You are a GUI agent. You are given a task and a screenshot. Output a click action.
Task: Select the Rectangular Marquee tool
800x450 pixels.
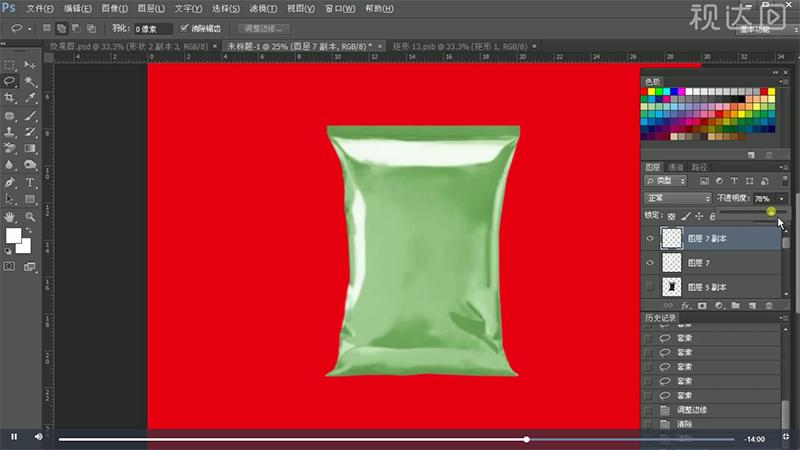tap(10, 65)
